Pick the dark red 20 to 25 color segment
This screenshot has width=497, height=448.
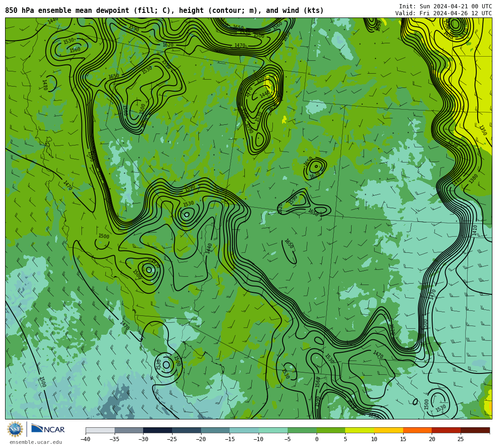click(446, 430)
